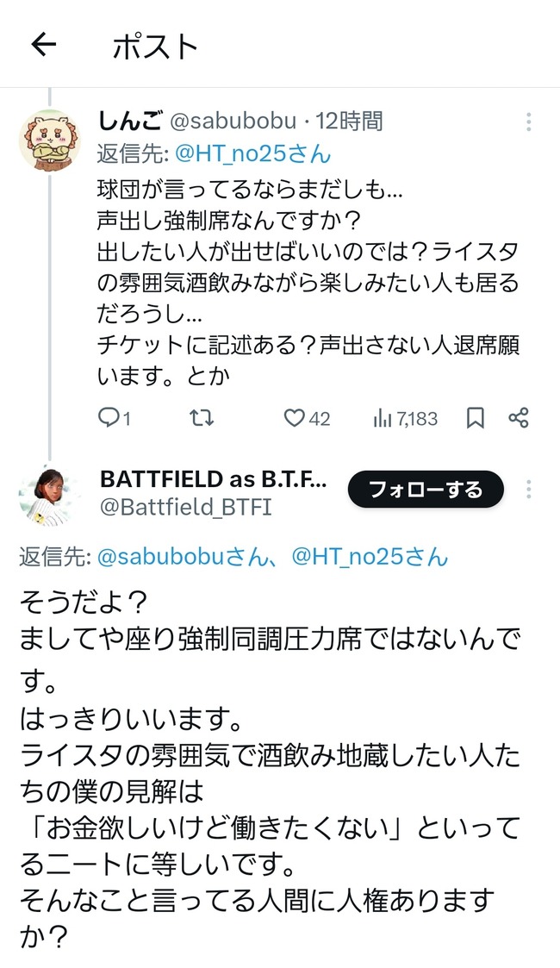Open @HT_no25 mention in BATTFIELD's reply
Screen dimensions: 560x968
click(370, 557)
